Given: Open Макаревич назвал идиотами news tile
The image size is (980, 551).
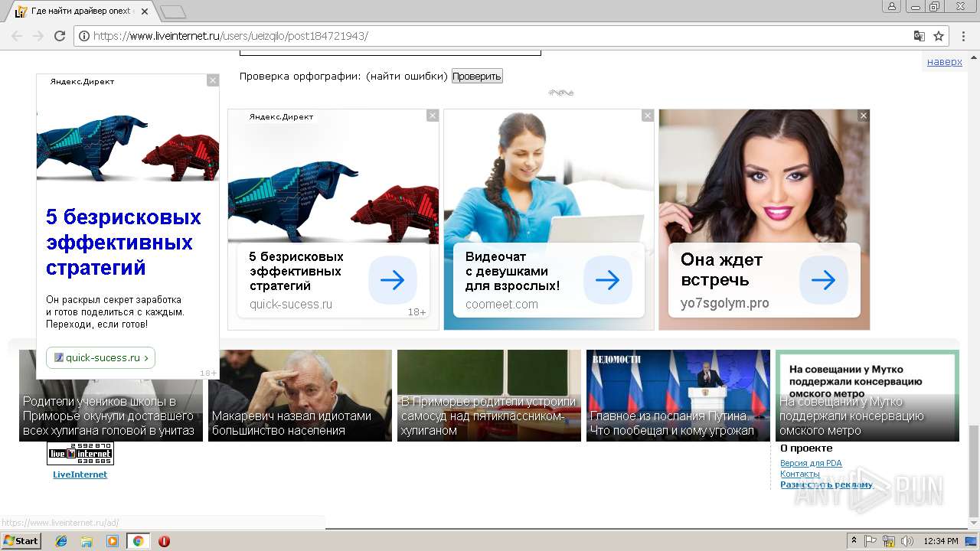Looking at the screenshot, I should coord(300,396).
